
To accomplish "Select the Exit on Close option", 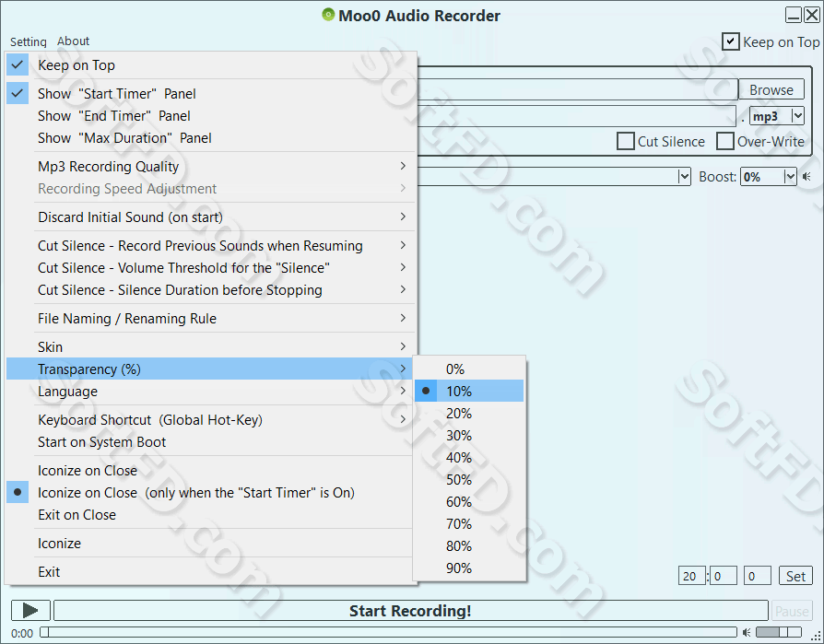I will point(211,515).
